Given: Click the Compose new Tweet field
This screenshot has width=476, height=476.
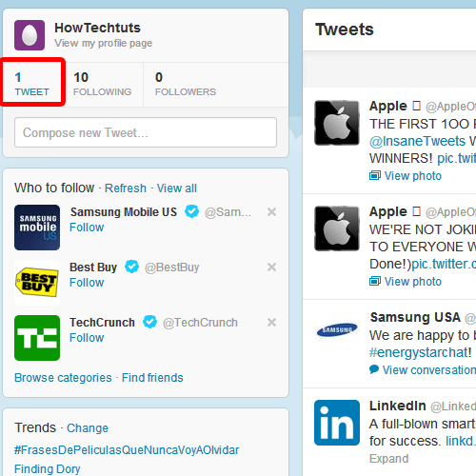Looking at the screenshot, I should [x=146, y=132].
